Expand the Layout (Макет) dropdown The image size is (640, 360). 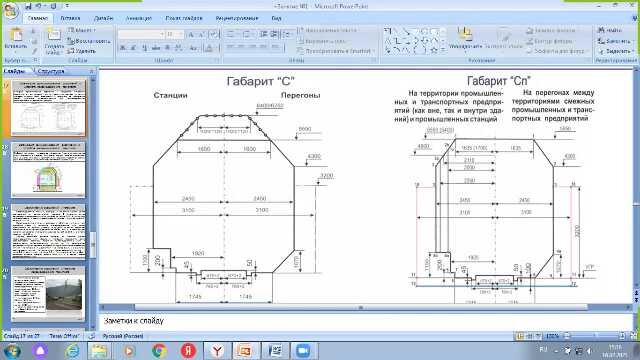[82, 30]
